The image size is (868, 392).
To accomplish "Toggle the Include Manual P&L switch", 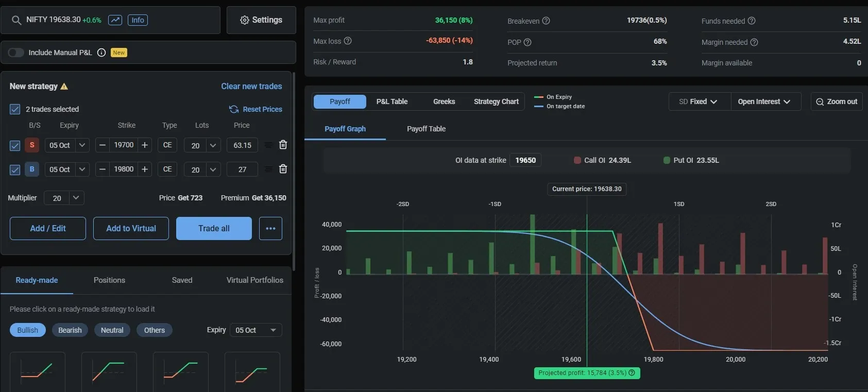I will point(16,53).
